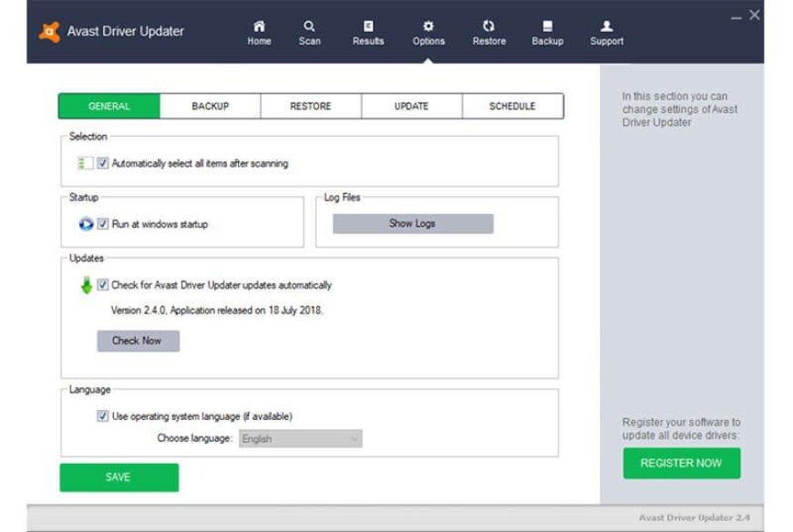Image resolution: width=793 pixels, height=532 pixels.
Task: Click the REGISTER NOW button
Action: pyautogui.click(x=681, y=464)
